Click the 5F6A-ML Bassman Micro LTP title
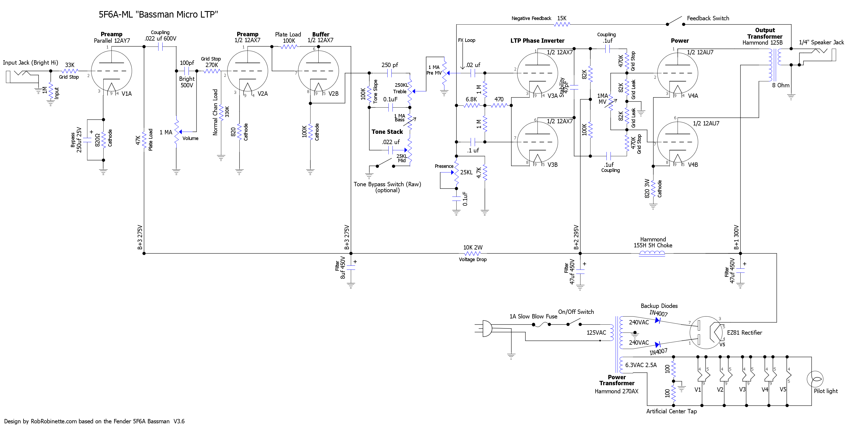 [x=158, y=15]
